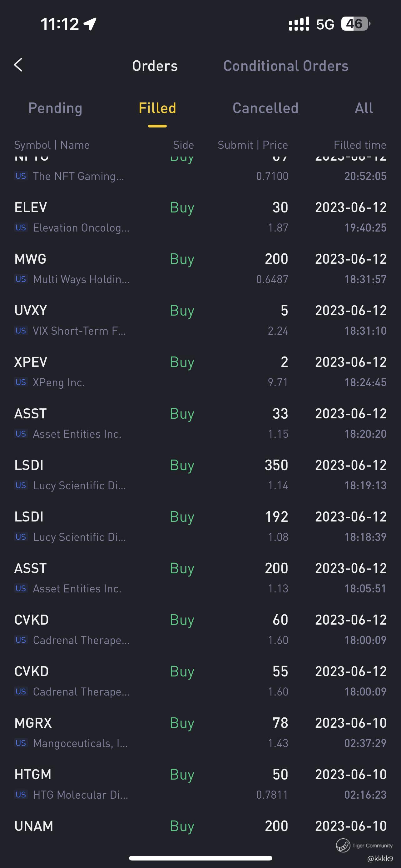Tap the battery indicator in status bar
This screenshot has height=868, width=401.
coord(355,24)
